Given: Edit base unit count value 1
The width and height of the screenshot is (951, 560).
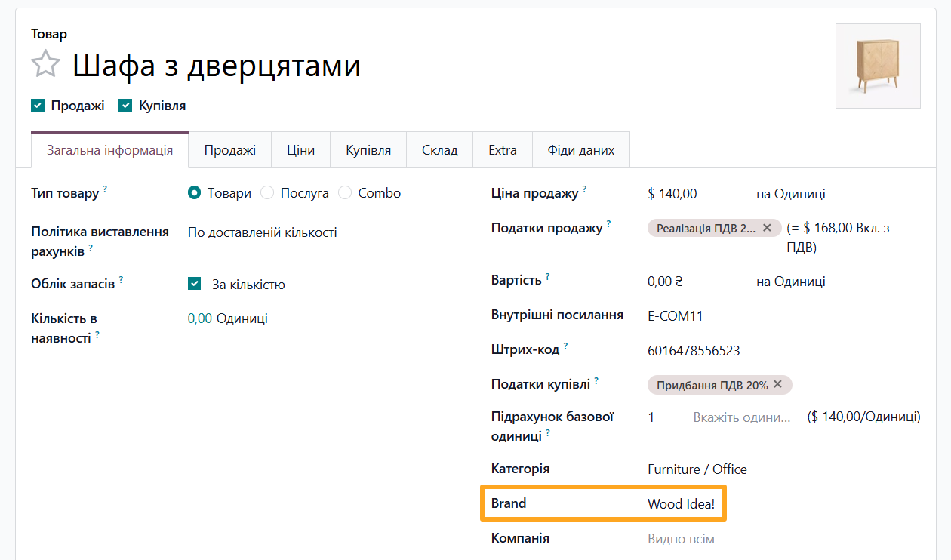Looking at the screenshot, I should (651, 417).
